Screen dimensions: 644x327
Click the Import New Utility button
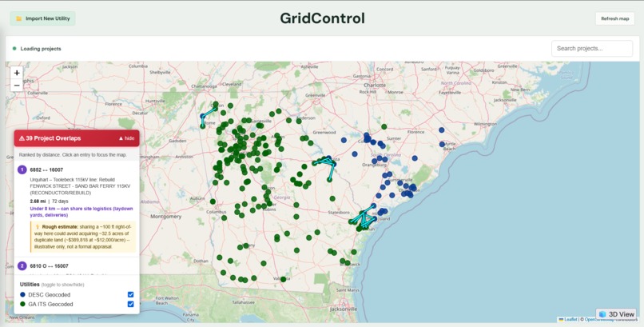[x=42, y=18]
